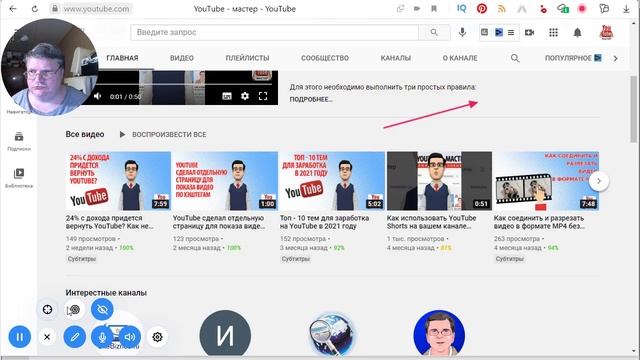Screen dimensions: 640x360
Task: Switch to the ГЛАВНАЯ tab
Action: [122, 58]
